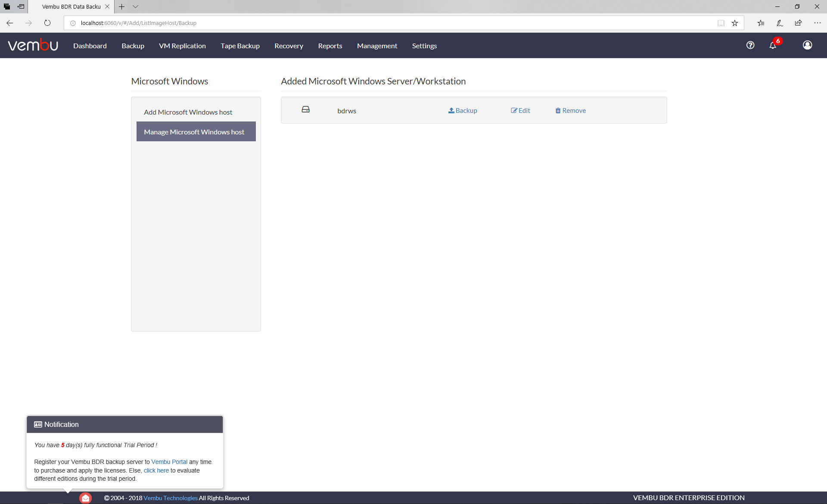Open the favorites hub icon
The width and height of the screenshot is (827, 504).
click(x=761, y=23)
